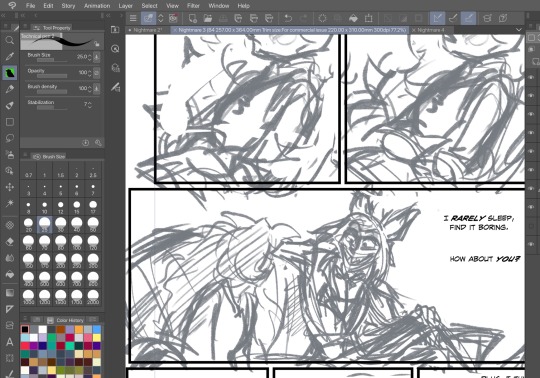Image resolution: width=540 pixels, height=378 pixels.
Task: Open the Filter menu
Action: pyautogui.click(x=193, y=6)
